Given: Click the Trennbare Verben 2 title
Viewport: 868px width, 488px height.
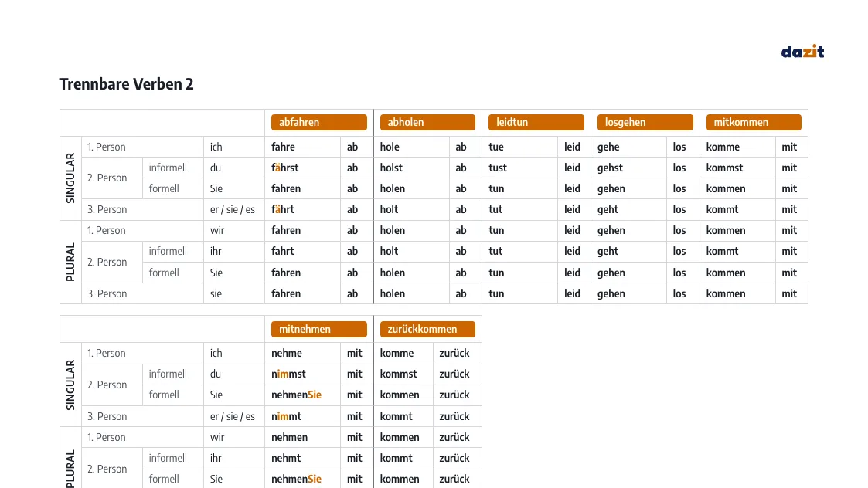Looking at the screenshot, I should [x=126, y=84].
